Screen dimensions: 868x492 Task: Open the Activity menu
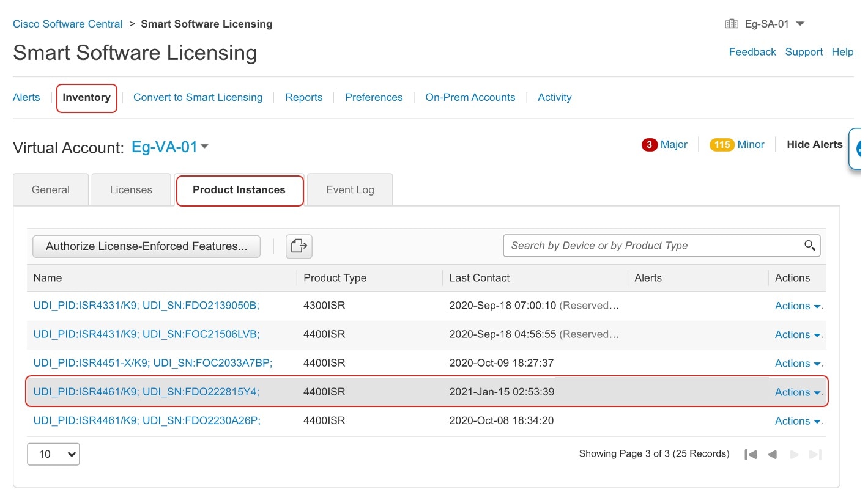click(x=555, y=97)
